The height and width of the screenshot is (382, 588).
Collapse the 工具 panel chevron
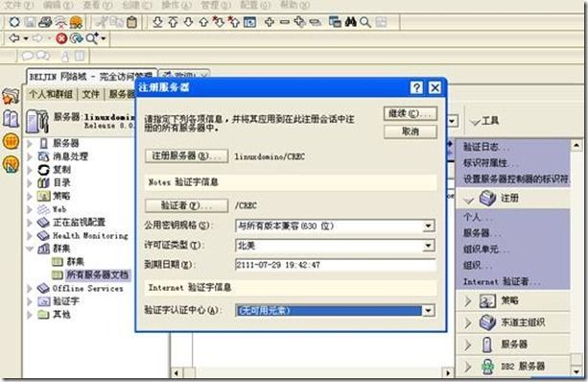pos(475,122)
